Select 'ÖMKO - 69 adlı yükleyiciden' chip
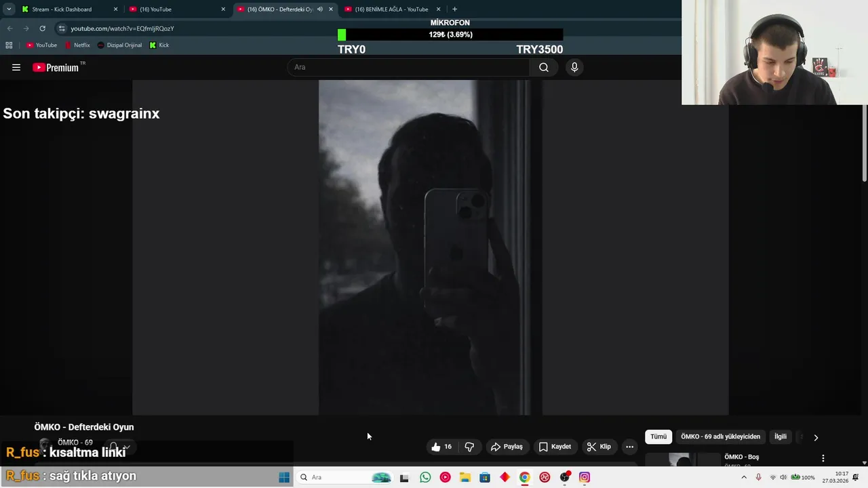The height and width of the screenshot is (488, 868). (720, 436)
